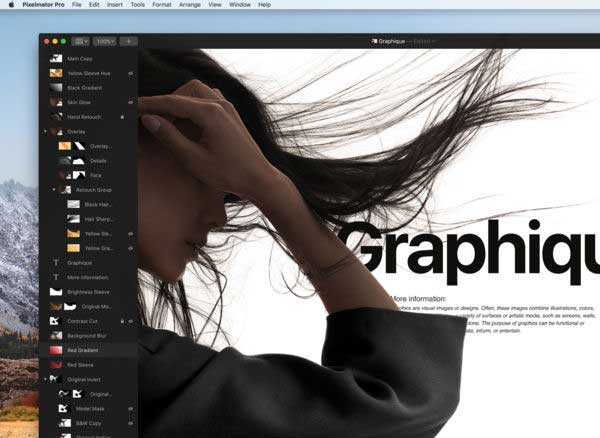Open the File menu
The height and width of the screenshot is (438, 600).
77,5
